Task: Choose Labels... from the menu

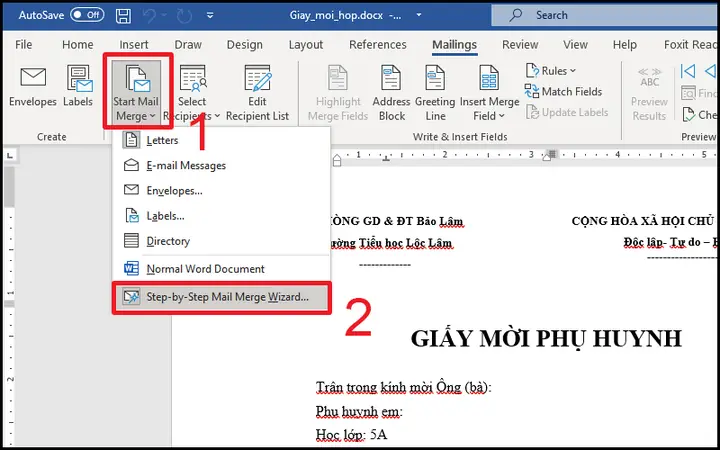Action: click(x=221, y=216)
